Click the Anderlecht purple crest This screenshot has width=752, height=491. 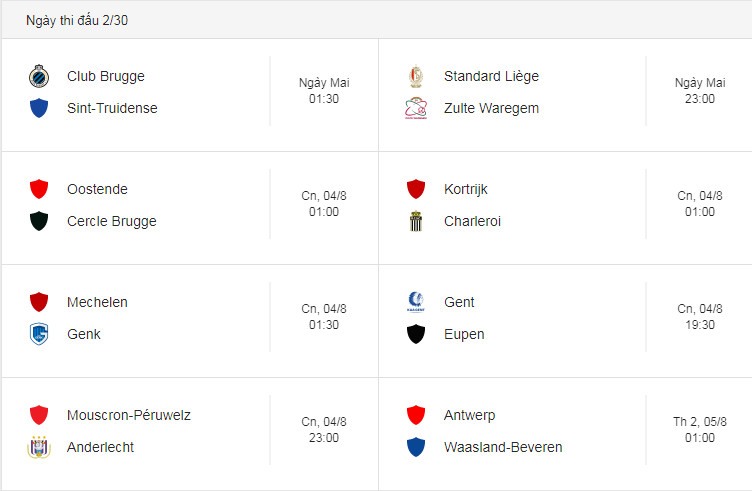(39, 447)
